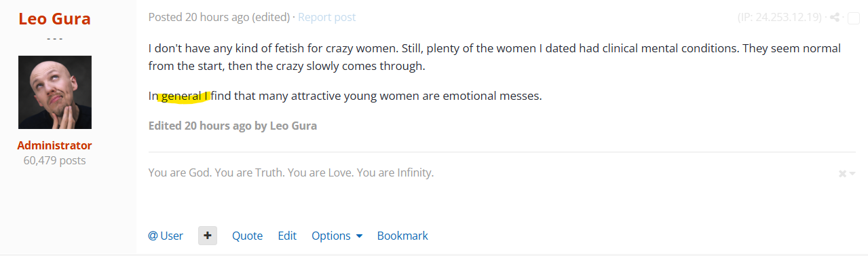Click the yellow highlighted word 'general'

tap(181, 96)
